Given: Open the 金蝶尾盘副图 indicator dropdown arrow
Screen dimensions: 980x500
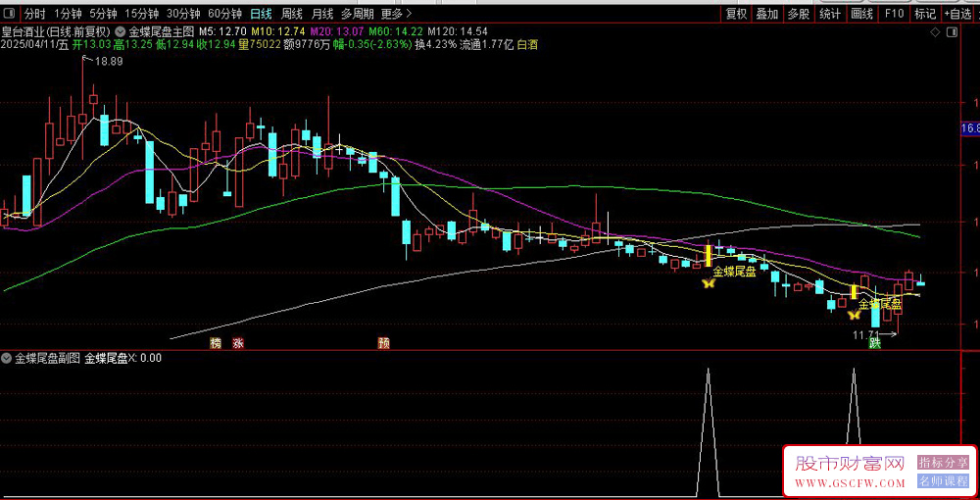Looking at the screenshot, I should point(7,358).
